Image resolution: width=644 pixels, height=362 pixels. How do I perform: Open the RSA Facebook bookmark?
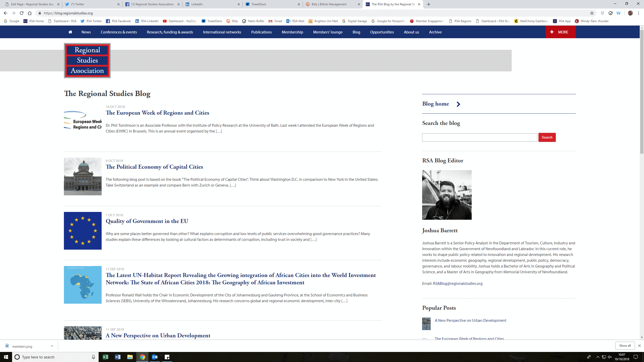click(118, 21)
